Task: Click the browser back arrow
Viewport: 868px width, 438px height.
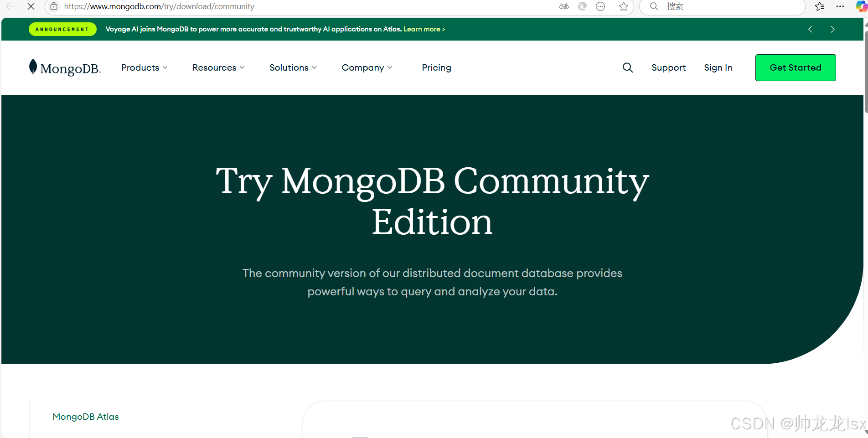Action: (10, 6)
